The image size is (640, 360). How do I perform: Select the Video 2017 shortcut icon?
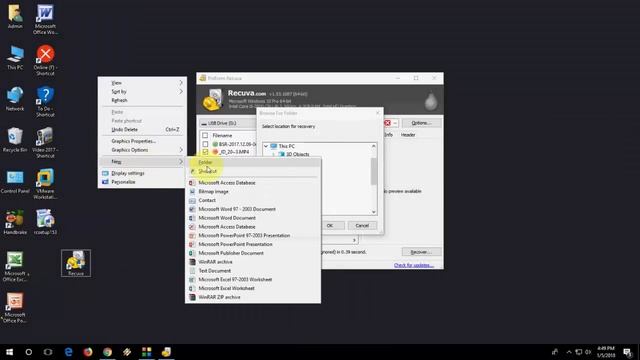click(45, 142)
